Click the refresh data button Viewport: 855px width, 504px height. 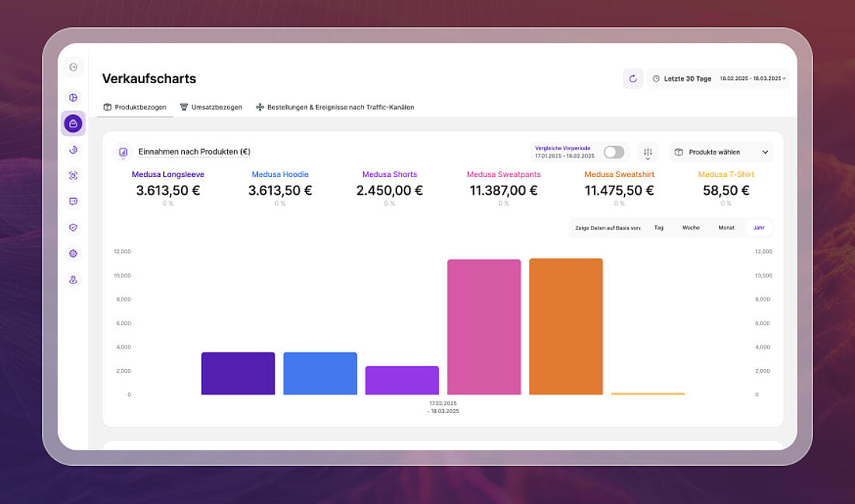633,78
